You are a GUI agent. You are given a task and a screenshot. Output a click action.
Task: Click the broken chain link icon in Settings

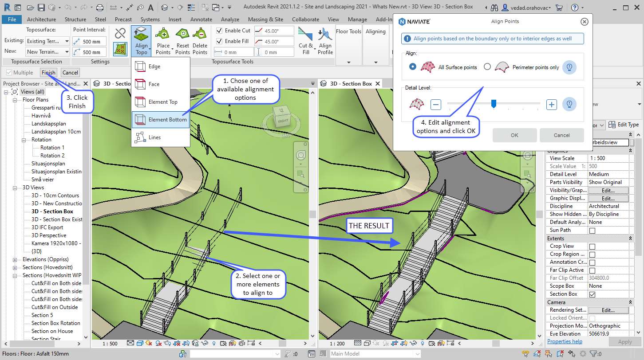coord(120,33)
